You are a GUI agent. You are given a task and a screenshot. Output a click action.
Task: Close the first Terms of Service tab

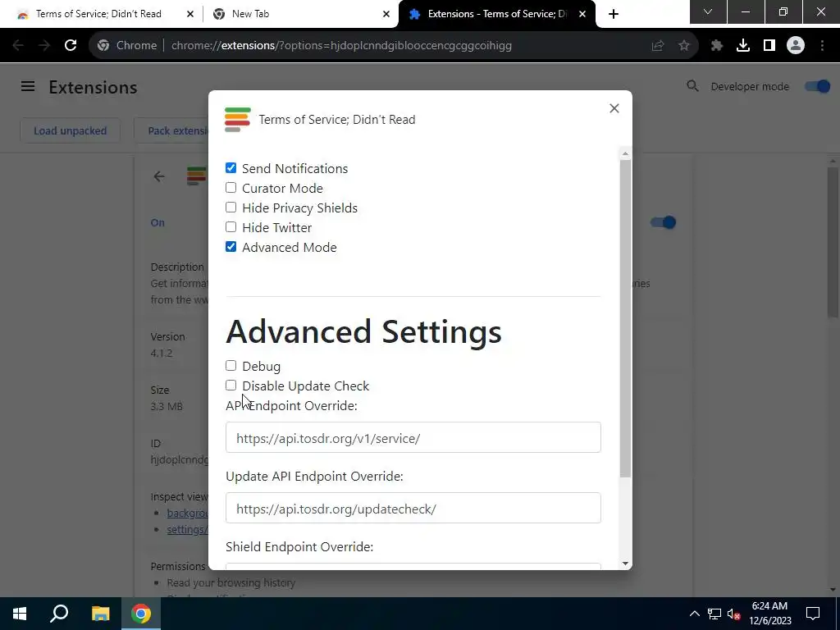click(190, 14)
